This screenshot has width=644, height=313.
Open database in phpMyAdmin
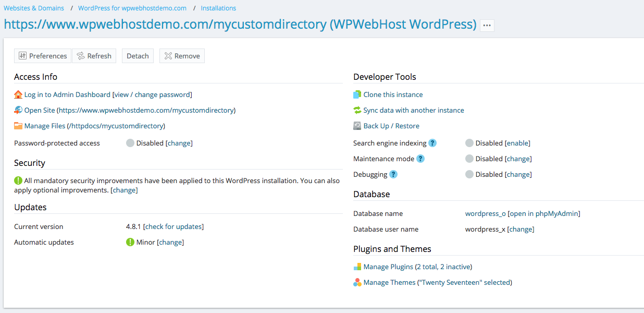click(x=544, y=213)
